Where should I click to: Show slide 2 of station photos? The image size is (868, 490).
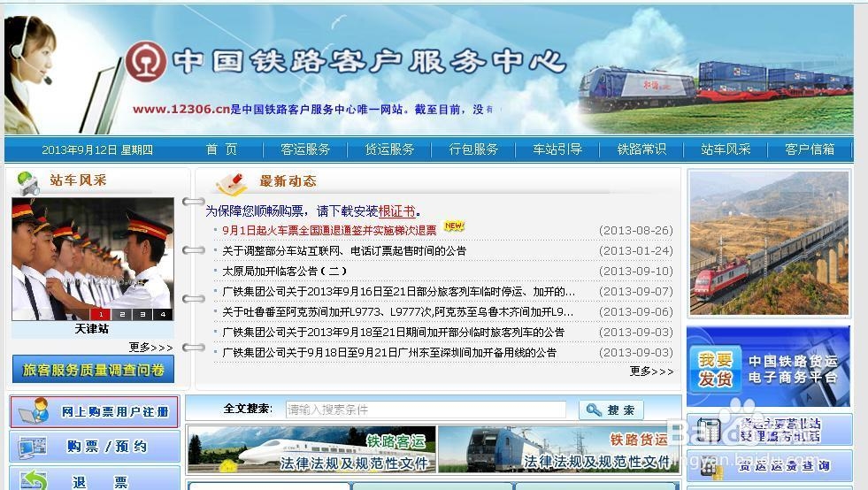point(122,315)
